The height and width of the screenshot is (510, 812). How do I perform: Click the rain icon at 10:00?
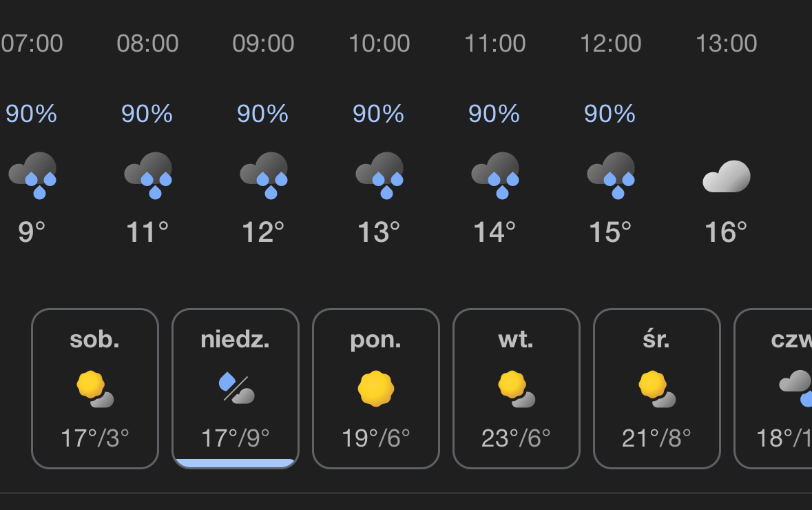click(379, 175)
